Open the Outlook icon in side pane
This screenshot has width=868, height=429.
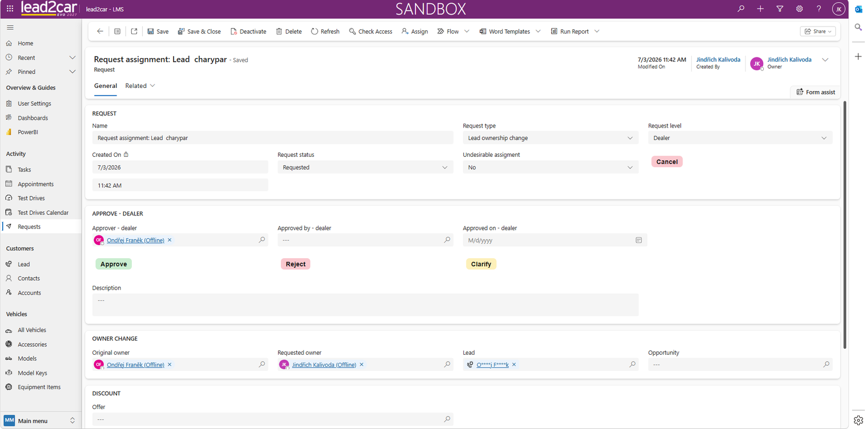[858, 9]
